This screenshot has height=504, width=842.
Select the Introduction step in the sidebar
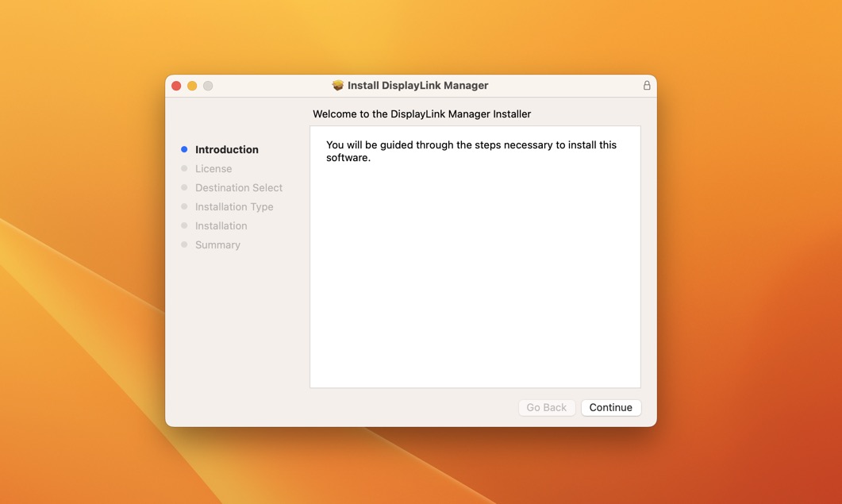coord(226,149)
